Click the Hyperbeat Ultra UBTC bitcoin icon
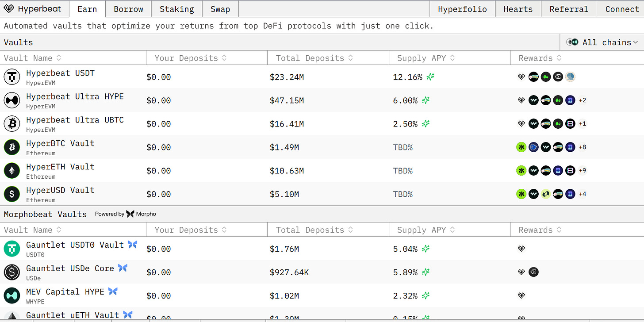Screen dimensions: 644x322 click(x=12, y=124)
